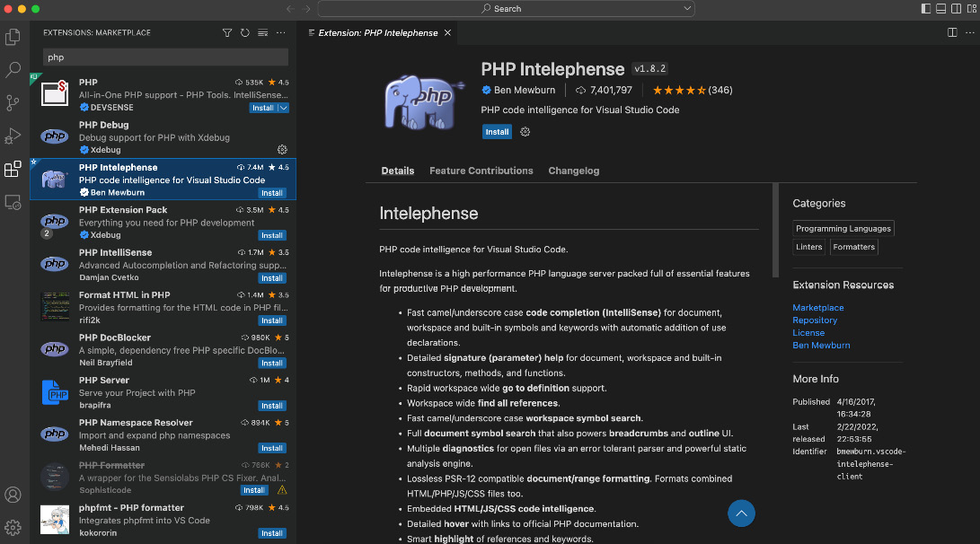
Task: Click the 7,401,797 install count
Action: click(x=604, y=90)
